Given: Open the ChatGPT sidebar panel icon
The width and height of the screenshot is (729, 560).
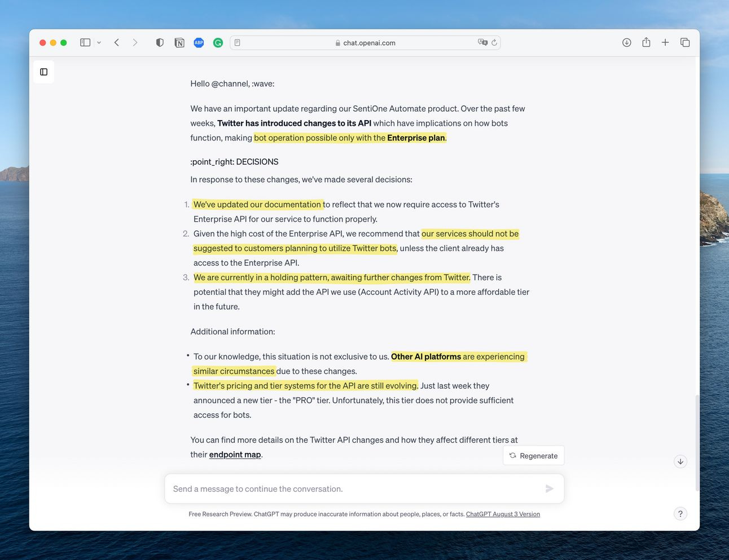Looking at the screenshot, I should 44,72.
